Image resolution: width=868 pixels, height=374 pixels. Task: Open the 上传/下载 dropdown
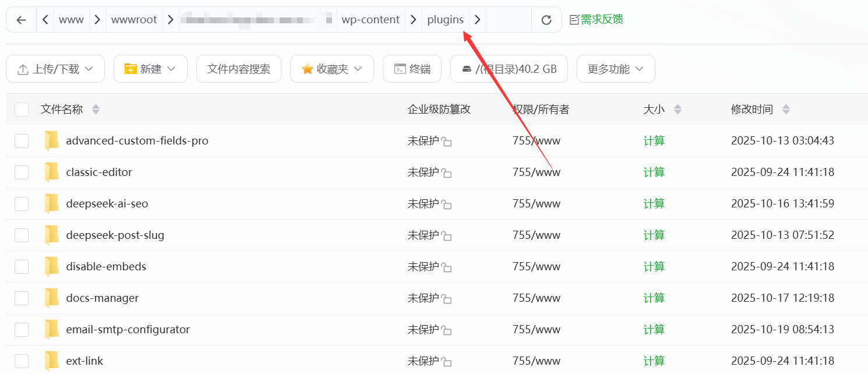[x=55, y=69]
